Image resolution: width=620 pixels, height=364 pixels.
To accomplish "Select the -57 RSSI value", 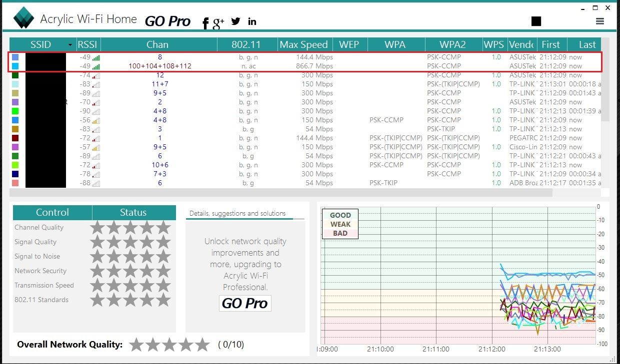I will pyautogui.click(x=85, y=147).
